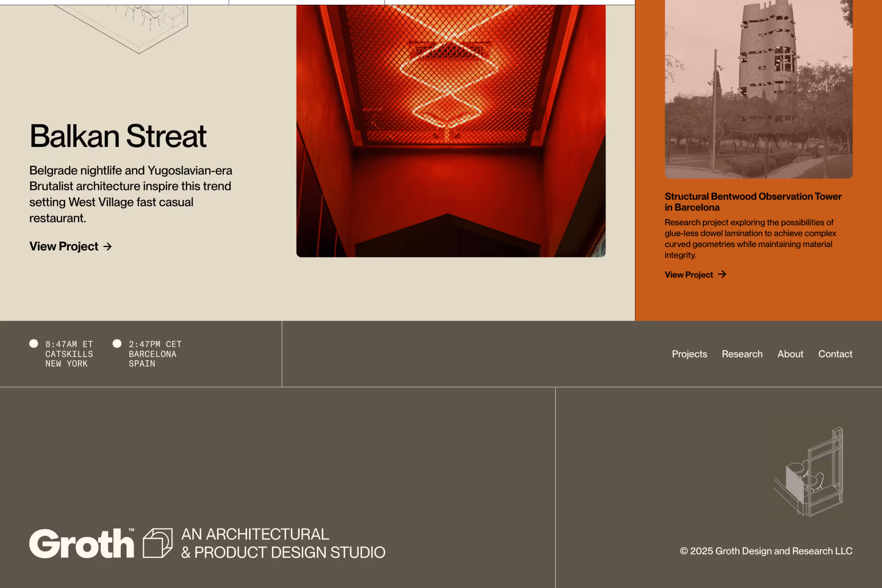Image resolution: width=882 pixels, height=588 pixels.
Task: Click View Project under the Barcelona tower description
Action: [x=688, y=274]
